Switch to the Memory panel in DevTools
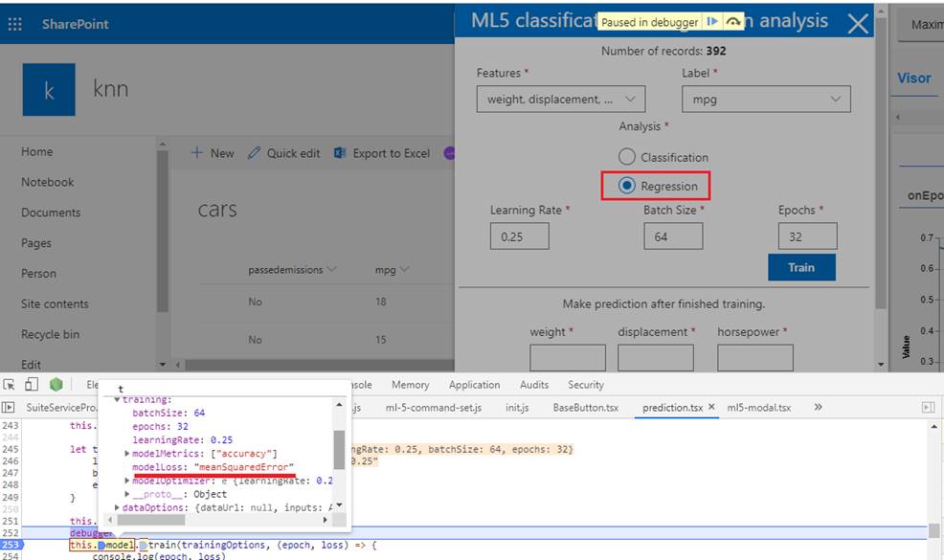 [x=410, y=385]
